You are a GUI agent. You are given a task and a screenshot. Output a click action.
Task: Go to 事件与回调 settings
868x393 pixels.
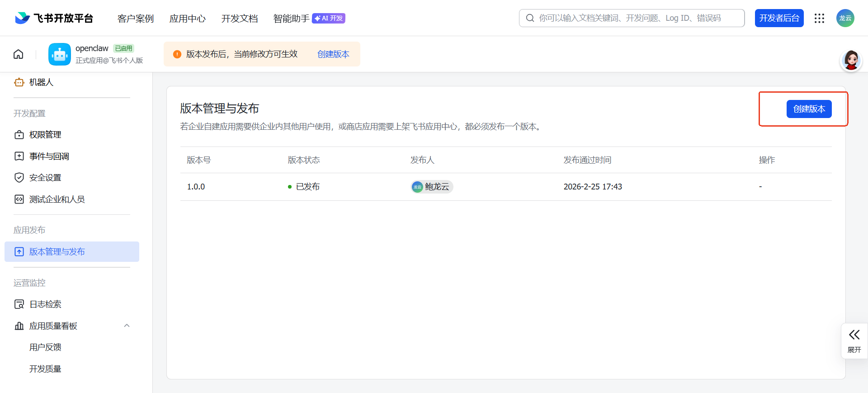49,156
